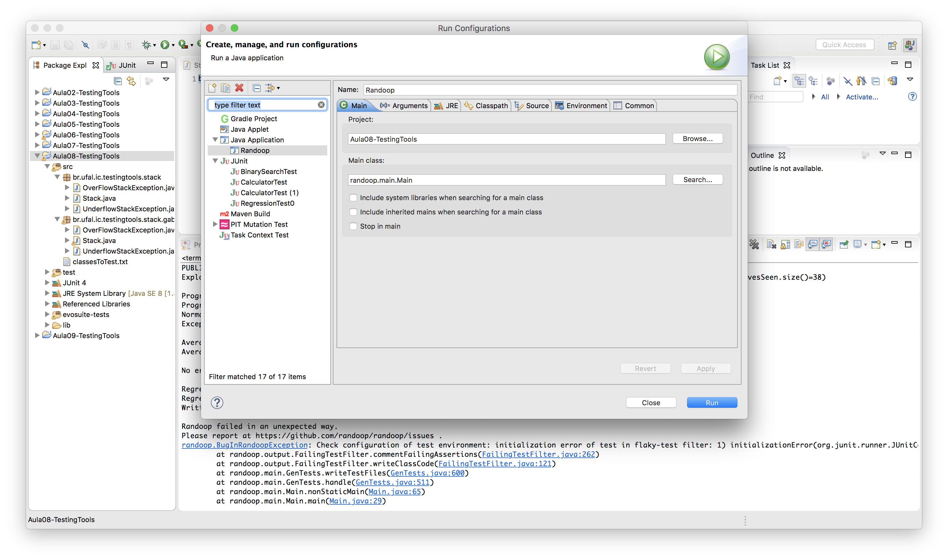Click the Browse button for project selection
Image resolution: width=948 pixels, height=560 pixels.
click(697, 139)
